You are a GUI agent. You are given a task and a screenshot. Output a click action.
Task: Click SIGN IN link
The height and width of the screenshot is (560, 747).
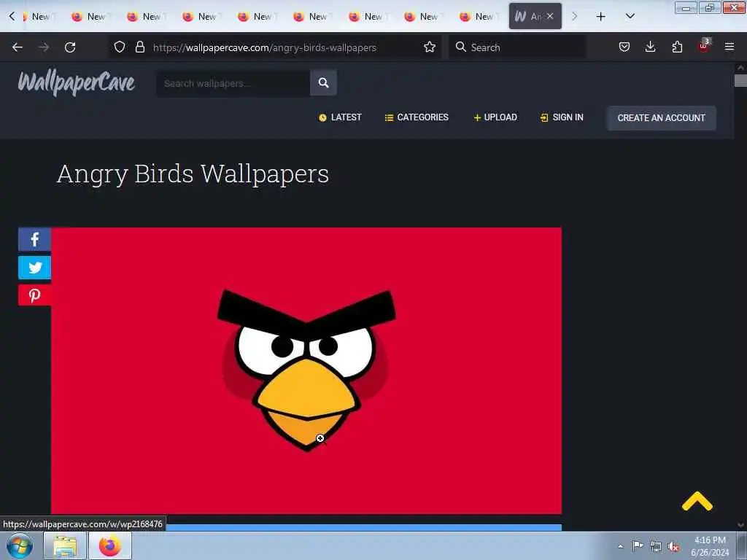click(x=562, y=117)
